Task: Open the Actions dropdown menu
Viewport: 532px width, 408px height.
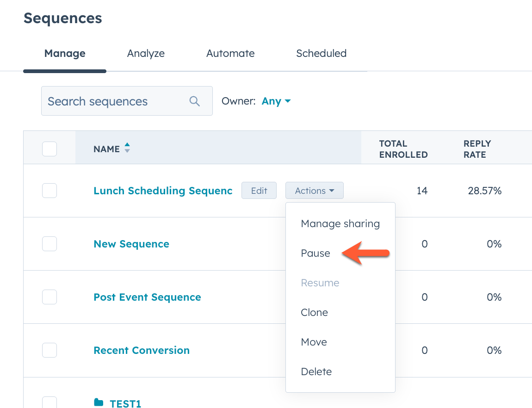Action: (x=315, y=191)
